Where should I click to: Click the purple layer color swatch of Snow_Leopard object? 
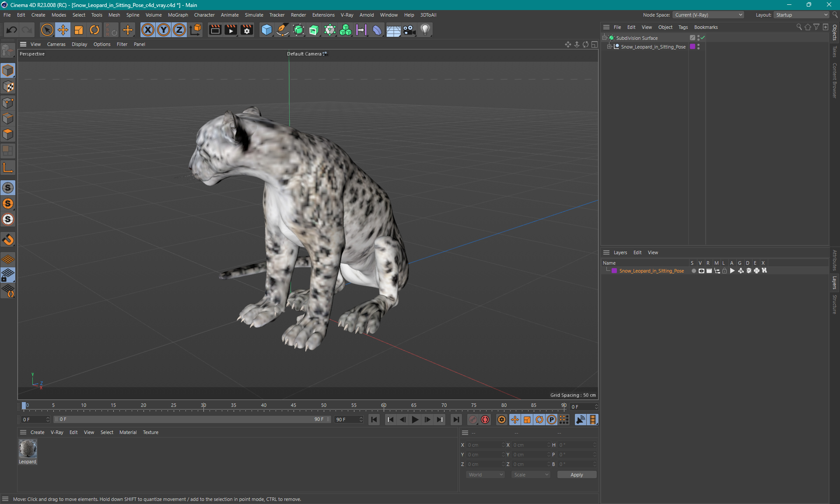click(693, 46)
